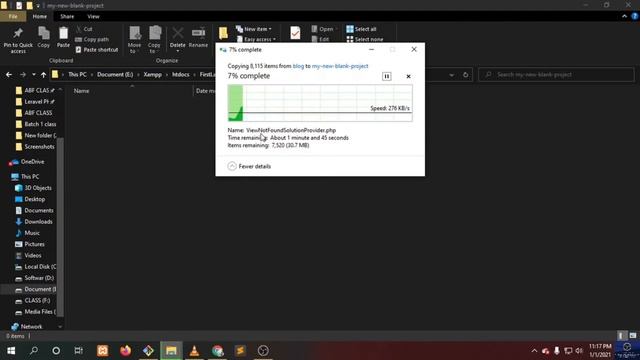Click the Delete ribbon icon
The width and height of the screenshot is (640, 360).
click(x=178, y=40)
